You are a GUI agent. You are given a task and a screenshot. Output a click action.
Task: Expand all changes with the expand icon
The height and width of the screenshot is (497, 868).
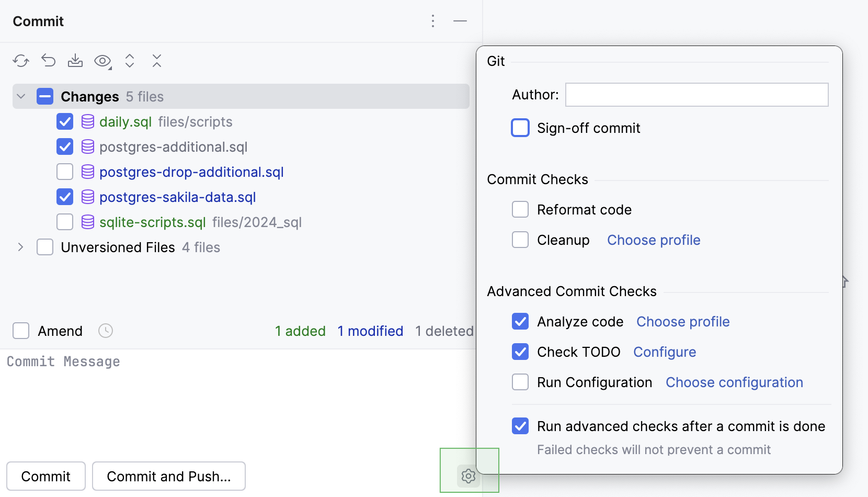coord(129,61)
